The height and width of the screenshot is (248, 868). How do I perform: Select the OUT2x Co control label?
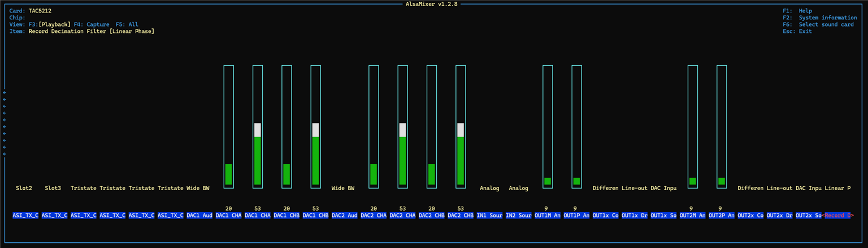pyautogui.click(x=750, y=215)
